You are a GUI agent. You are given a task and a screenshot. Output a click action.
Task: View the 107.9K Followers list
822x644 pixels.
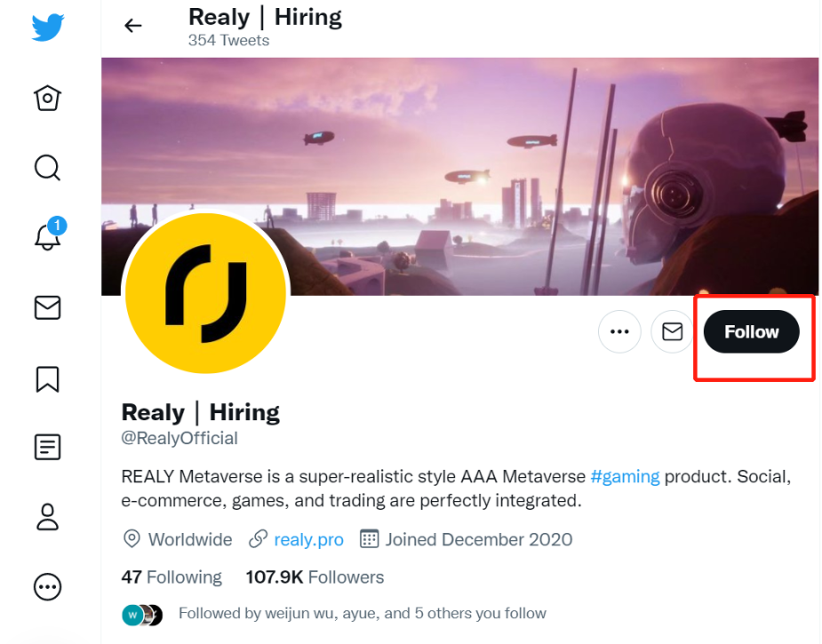315,577
